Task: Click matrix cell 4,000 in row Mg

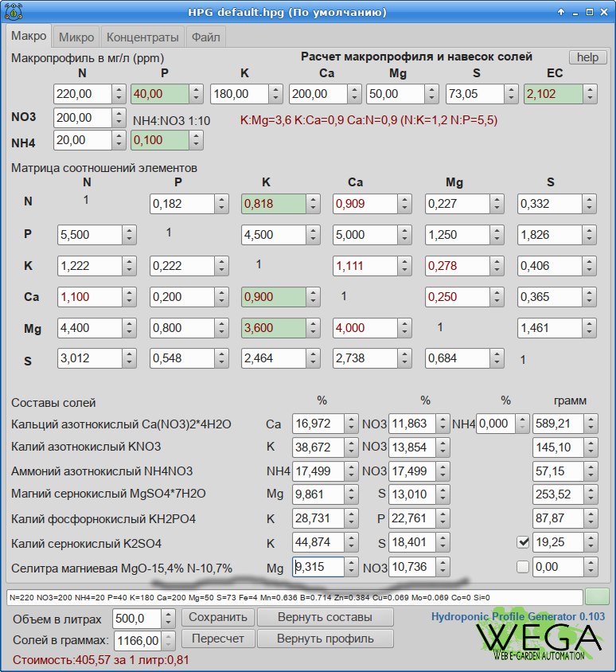Action: [x=365, y=328]
